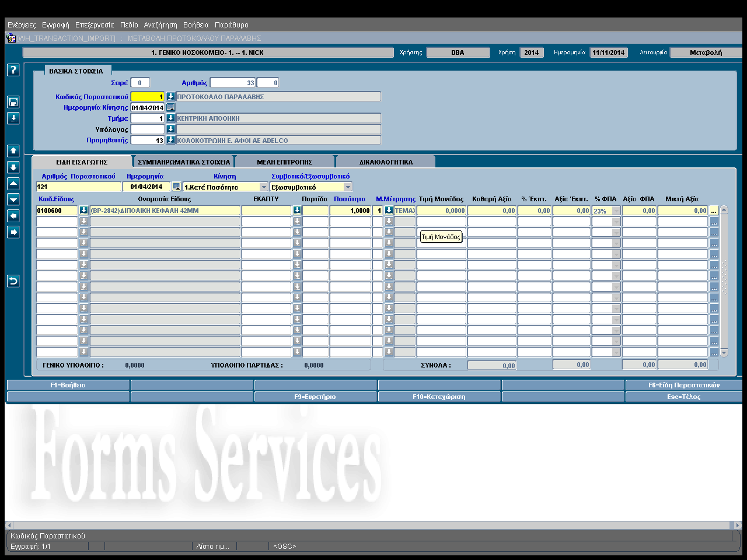Click the Αριθμός field containing 33
The height and width of the screenshot is (560, 747).
[233, 83]
